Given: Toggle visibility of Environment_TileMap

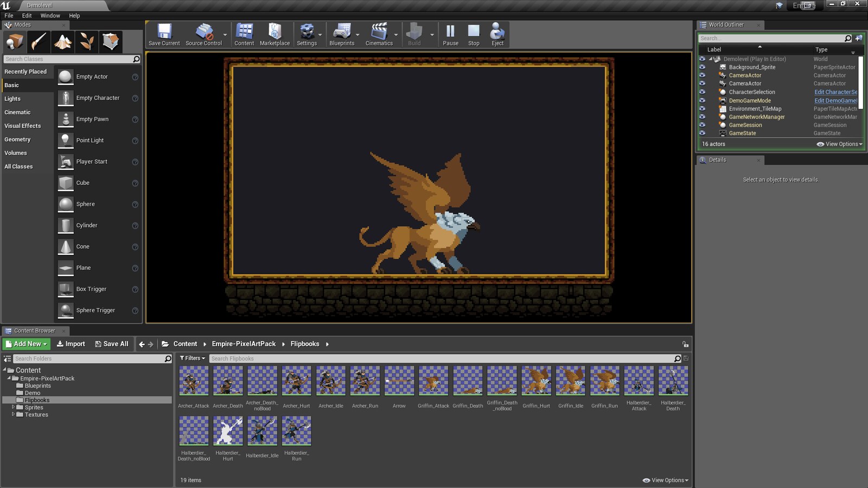Looking at the screenshot, I should [x=702, y=108].
